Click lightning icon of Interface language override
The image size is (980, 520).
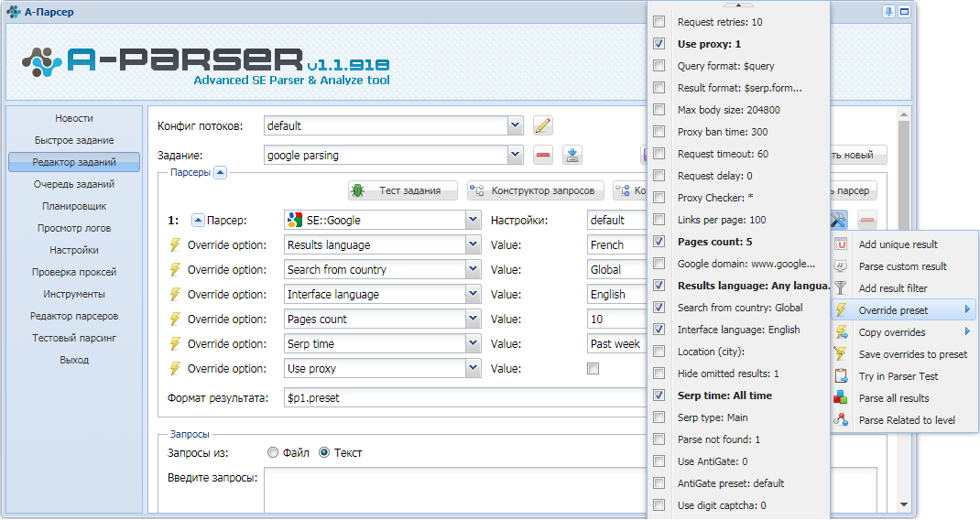click(x=175, y=295)
